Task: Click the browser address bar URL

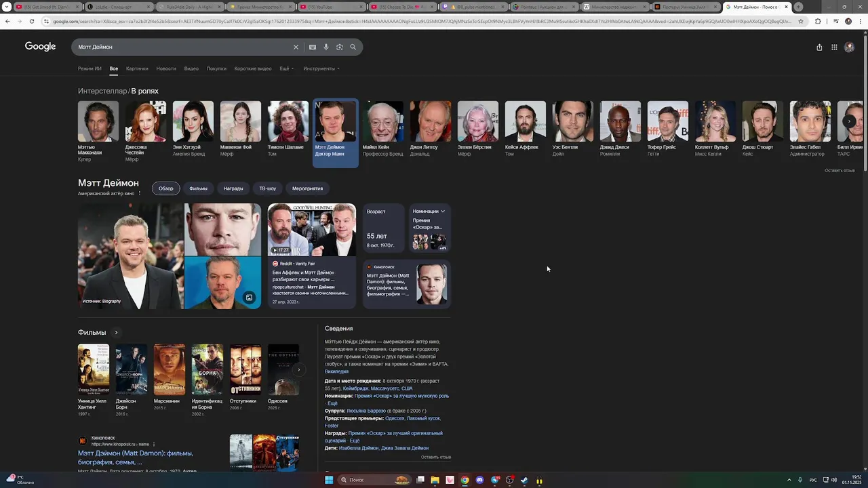Action: pyautogui.click(x=420, y=21)
